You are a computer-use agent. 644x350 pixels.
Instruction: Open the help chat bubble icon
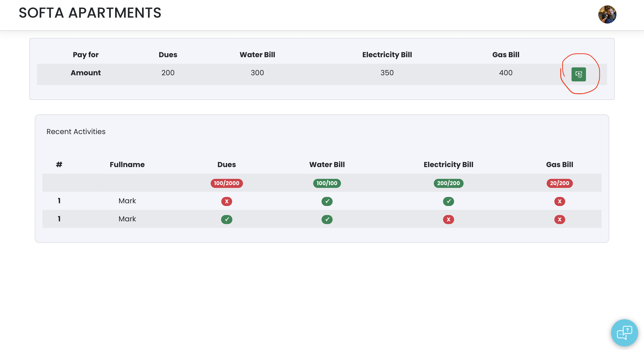(624, 332)
